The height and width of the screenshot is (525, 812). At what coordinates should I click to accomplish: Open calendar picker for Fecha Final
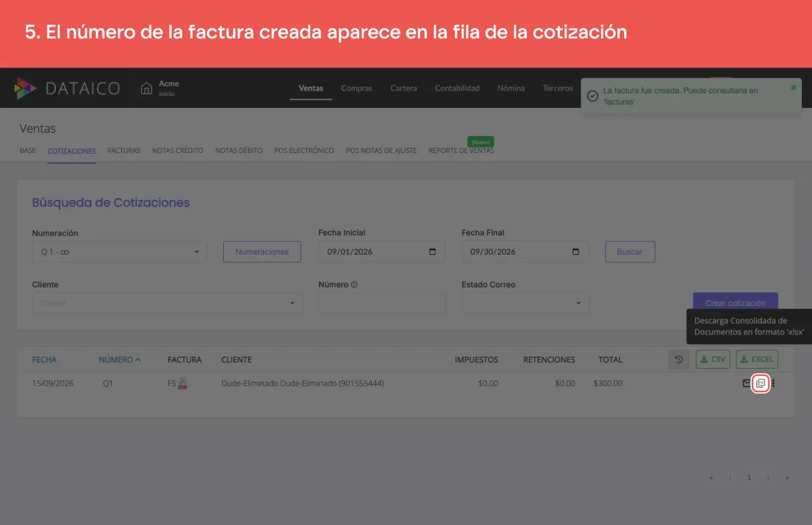pyautogui.click(x=576, y=251)
